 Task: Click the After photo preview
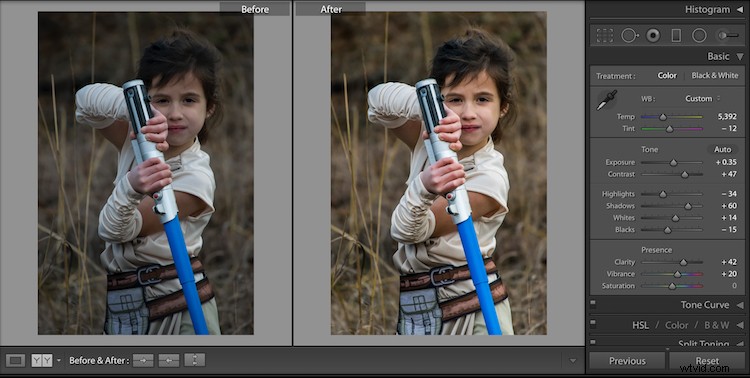pyautogui.click(x=439, y=173)
